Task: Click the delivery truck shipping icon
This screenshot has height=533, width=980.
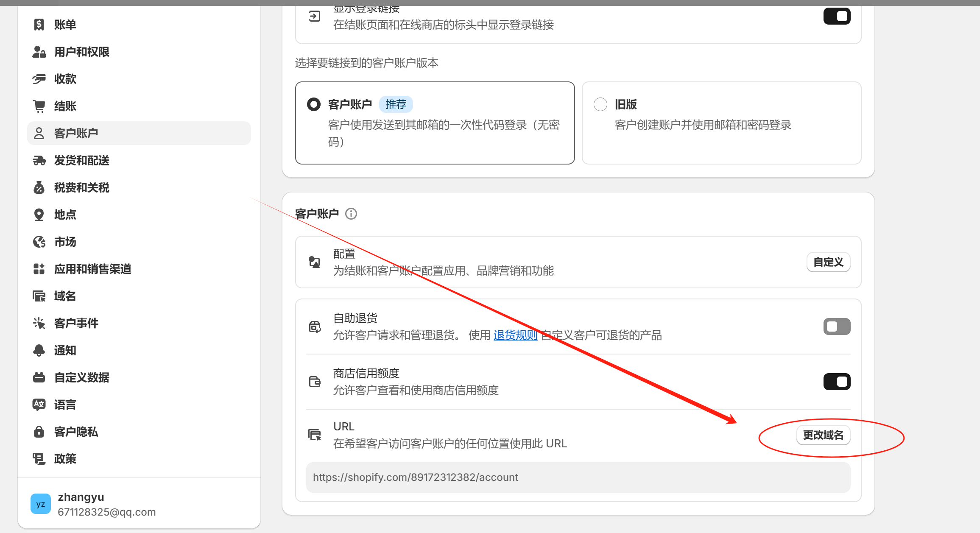Action: pos(39,160)
